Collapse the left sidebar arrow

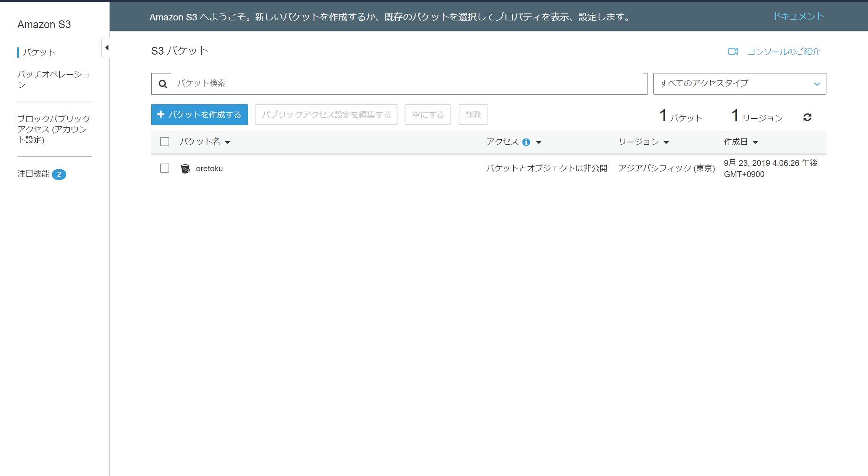(107, 48)
